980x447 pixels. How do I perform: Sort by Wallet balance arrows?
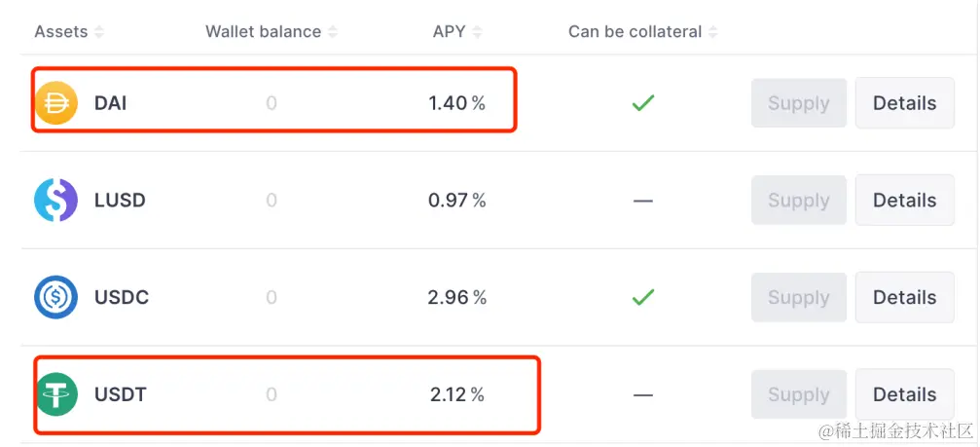(x=333, y=32)
